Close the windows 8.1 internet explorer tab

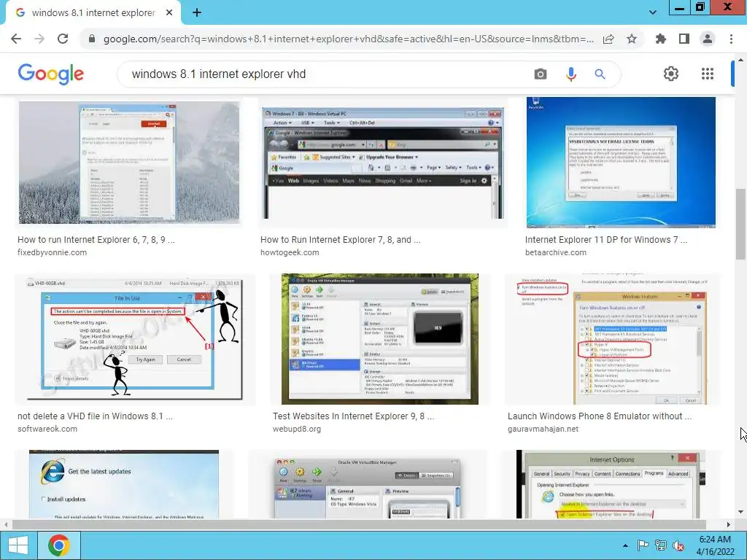coord(169,13)
